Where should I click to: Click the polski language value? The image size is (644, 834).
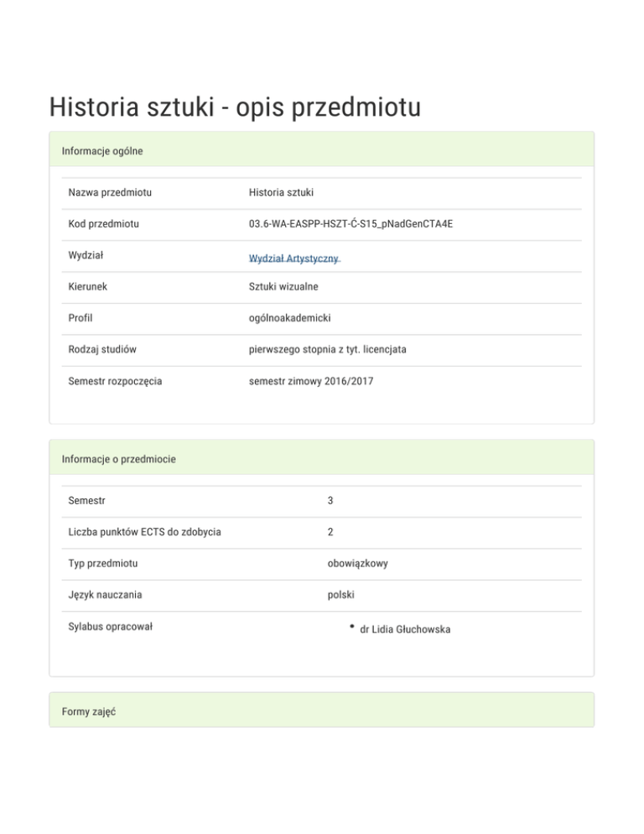pos(341,595)
